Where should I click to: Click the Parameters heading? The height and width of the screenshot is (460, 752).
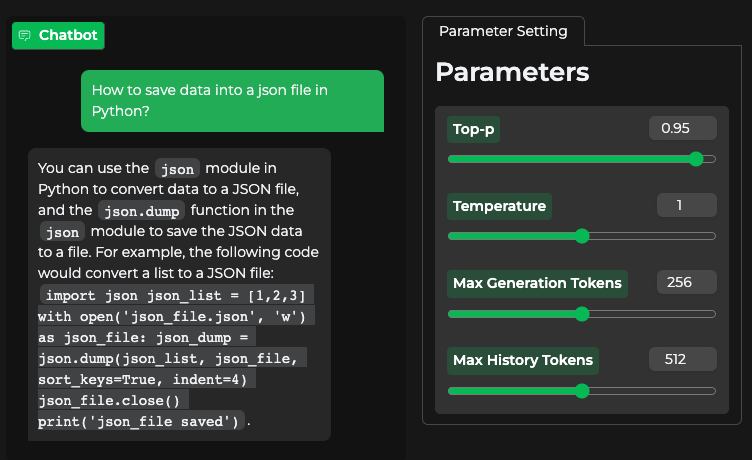pyautogui.click(x=512, y=72)
